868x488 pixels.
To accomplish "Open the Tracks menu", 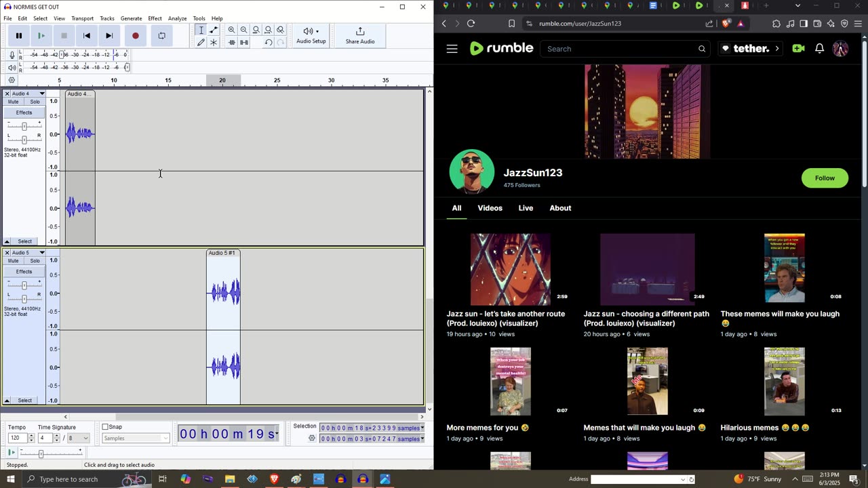I will coord(107,18).
